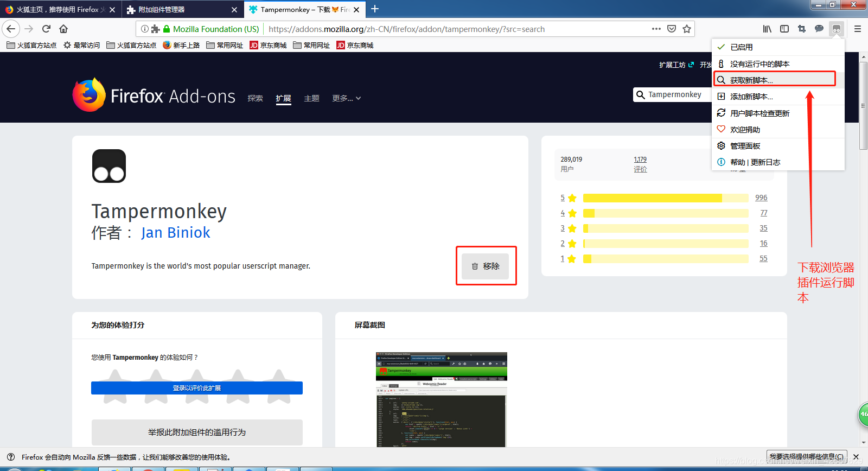The image size is (868, 471).
Task: Click 没有运行中的脚本 menu entry
Action: click(778, 63)
